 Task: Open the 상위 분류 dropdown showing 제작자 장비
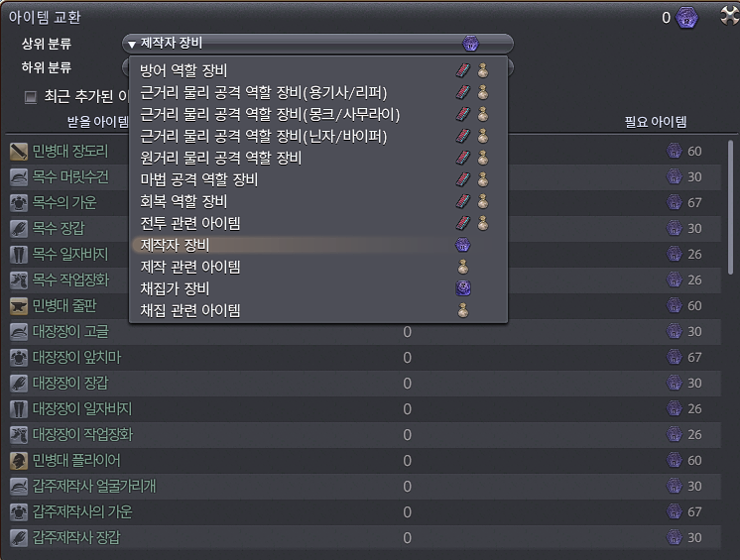[x=317, y=44]
